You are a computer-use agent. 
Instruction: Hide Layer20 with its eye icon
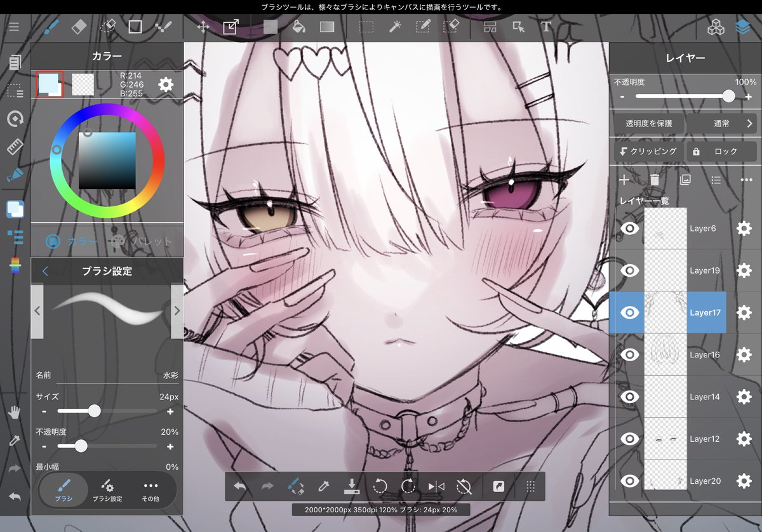[x=629, y=481]
